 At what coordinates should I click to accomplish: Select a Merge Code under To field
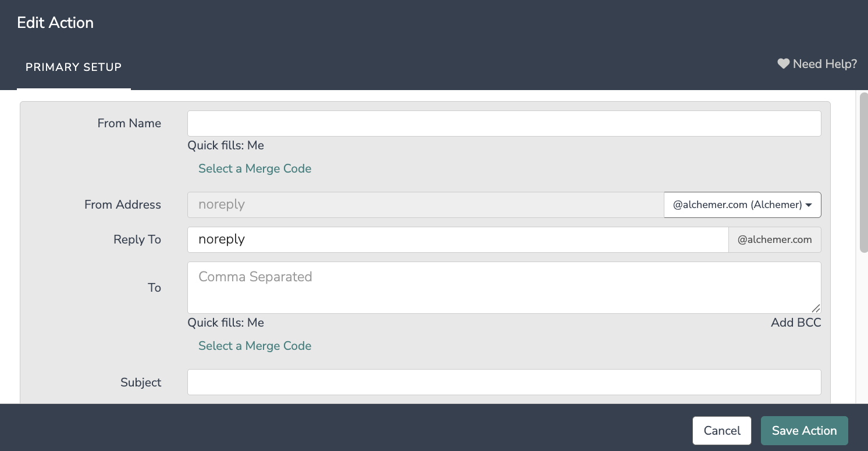coord(255,346)
